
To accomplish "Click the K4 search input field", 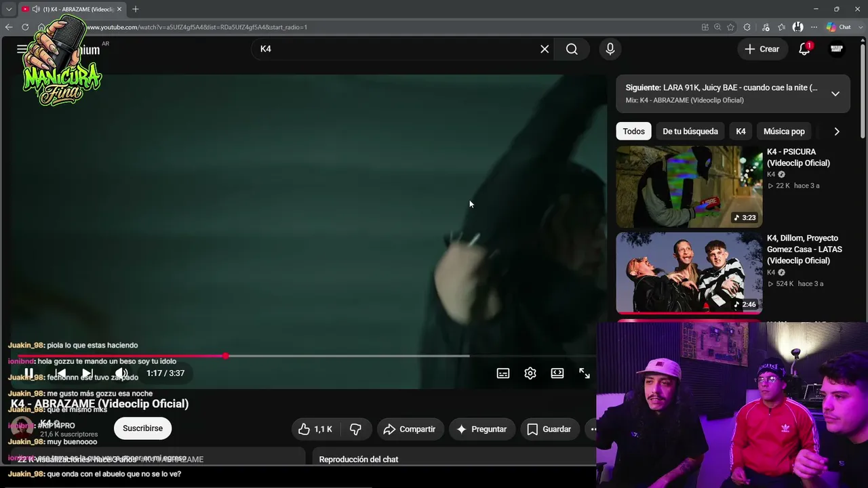I will (397, 49).
